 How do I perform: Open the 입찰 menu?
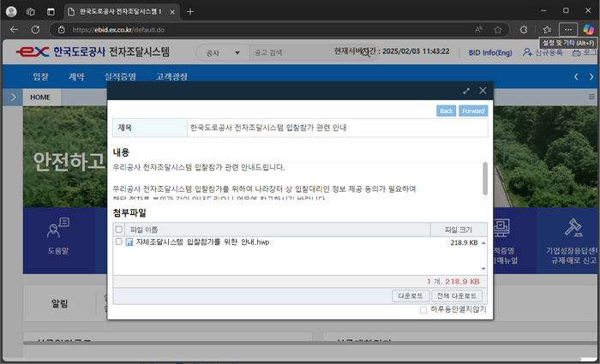point(40,76)
